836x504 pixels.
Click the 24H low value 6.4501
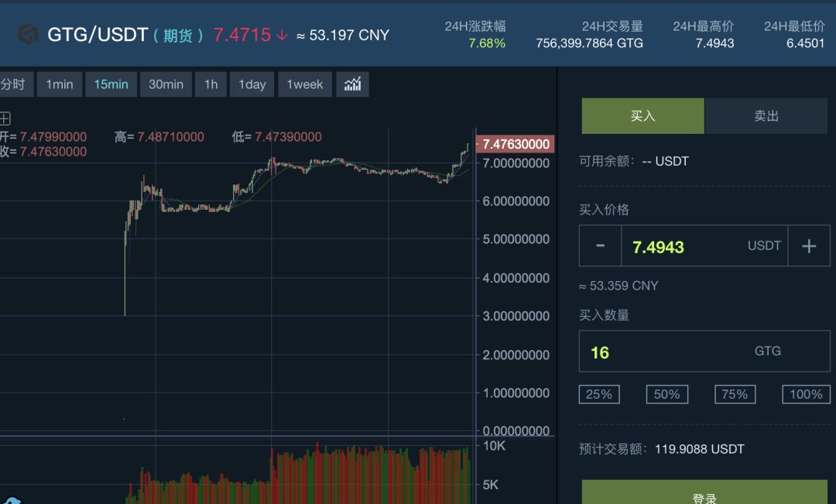805,43
